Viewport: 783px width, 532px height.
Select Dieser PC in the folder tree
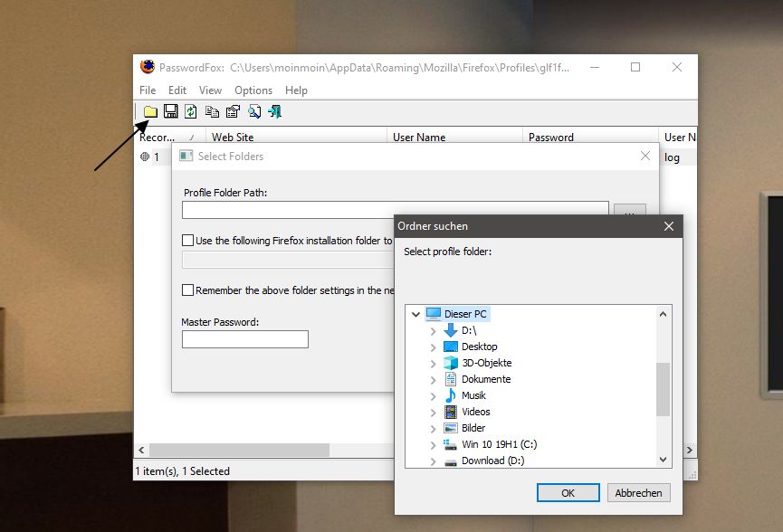tap(465, 314)
